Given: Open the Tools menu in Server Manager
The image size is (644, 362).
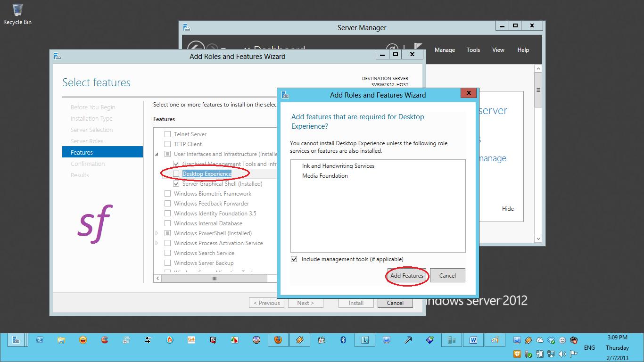Looking at the screenshot, I should point(473,50).
